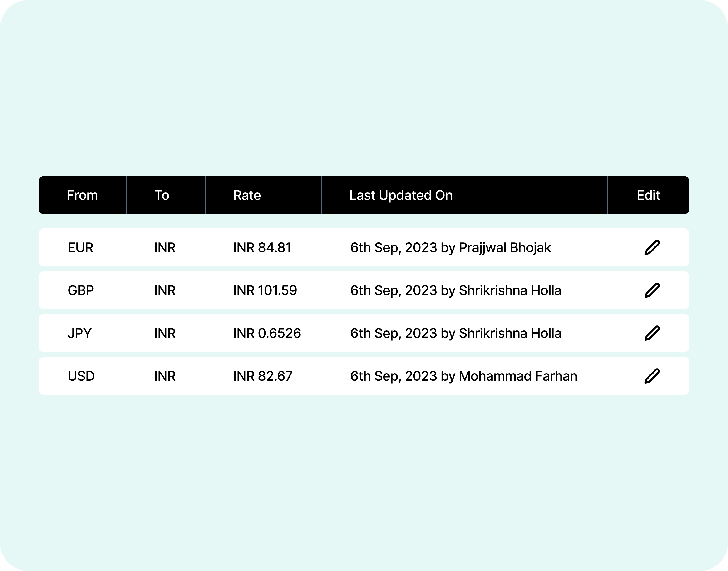This screenshot has width=728, height=571.
Task: Click the Edit column header
Action: [x=648, y=195]
